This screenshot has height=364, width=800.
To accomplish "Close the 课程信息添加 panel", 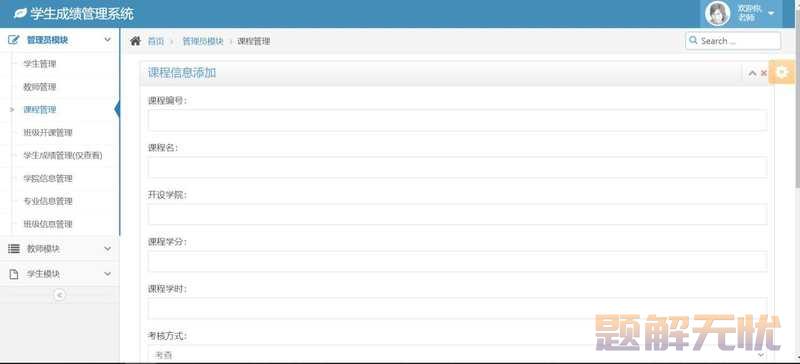I will coord(763,74).
